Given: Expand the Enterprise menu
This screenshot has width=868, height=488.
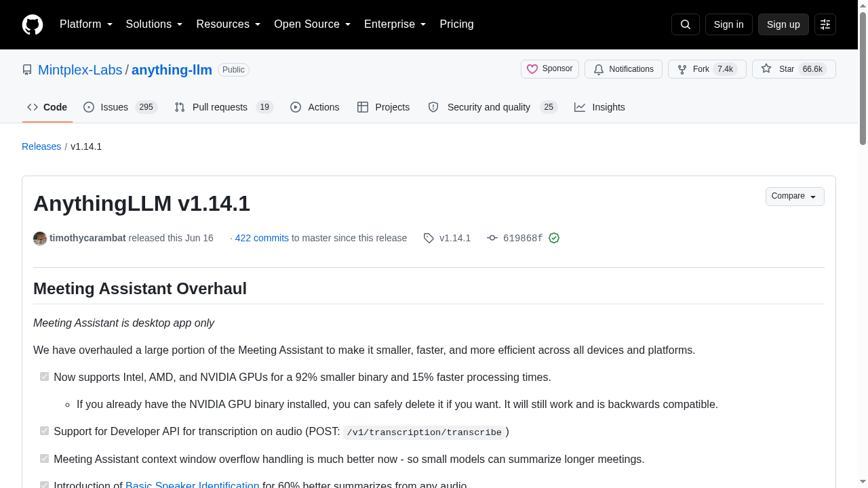Looking at the screenshot, I should pyautogui.click(x=395, y=24).
